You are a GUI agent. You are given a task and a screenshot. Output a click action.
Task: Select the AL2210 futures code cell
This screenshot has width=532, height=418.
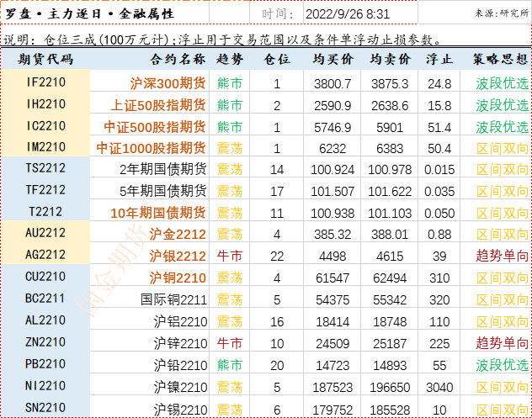pyautogui.click(x=45, y=320)
